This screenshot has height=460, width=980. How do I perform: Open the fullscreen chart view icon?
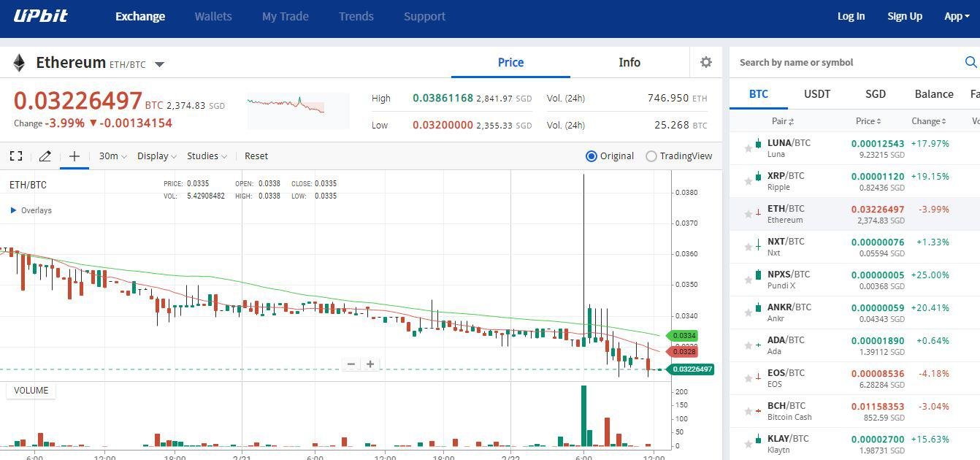(16, 156)
